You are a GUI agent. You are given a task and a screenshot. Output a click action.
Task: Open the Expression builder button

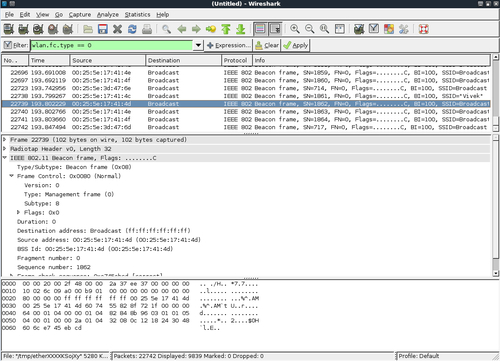228,45
